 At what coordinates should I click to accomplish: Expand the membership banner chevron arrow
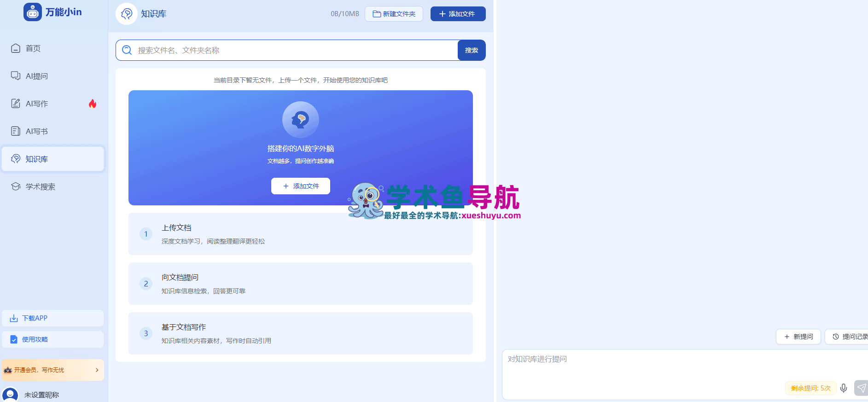[97, 370]
